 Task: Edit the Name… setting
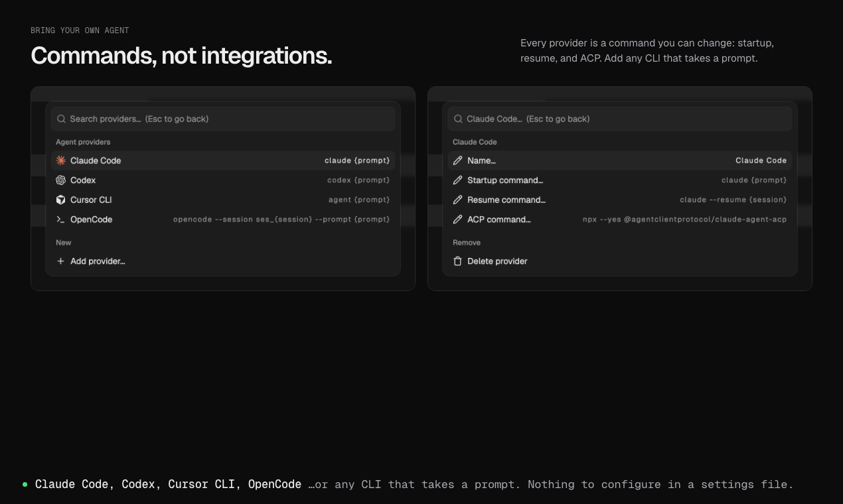coord(620,160)
